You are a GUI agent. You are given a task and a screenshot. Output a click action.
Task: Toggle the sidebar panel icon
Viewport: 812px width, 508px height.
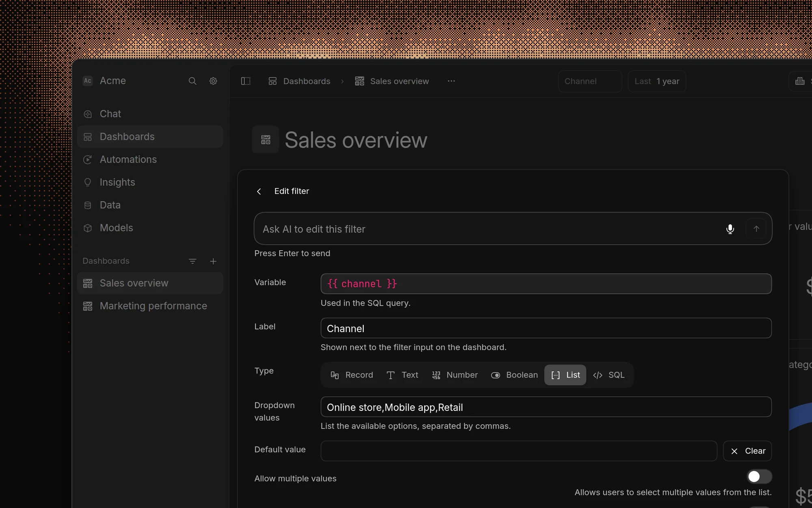246,81
